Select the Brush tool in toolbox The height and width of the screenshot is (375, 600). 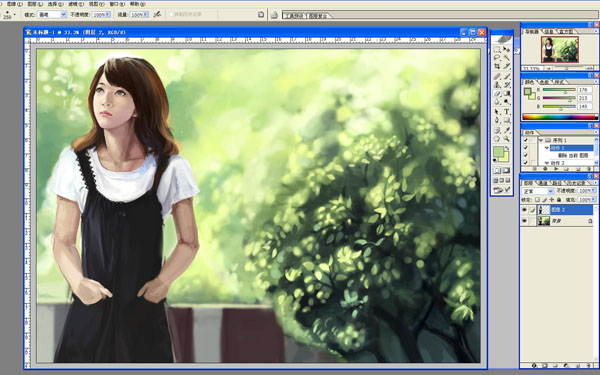(x=507, y=77)
